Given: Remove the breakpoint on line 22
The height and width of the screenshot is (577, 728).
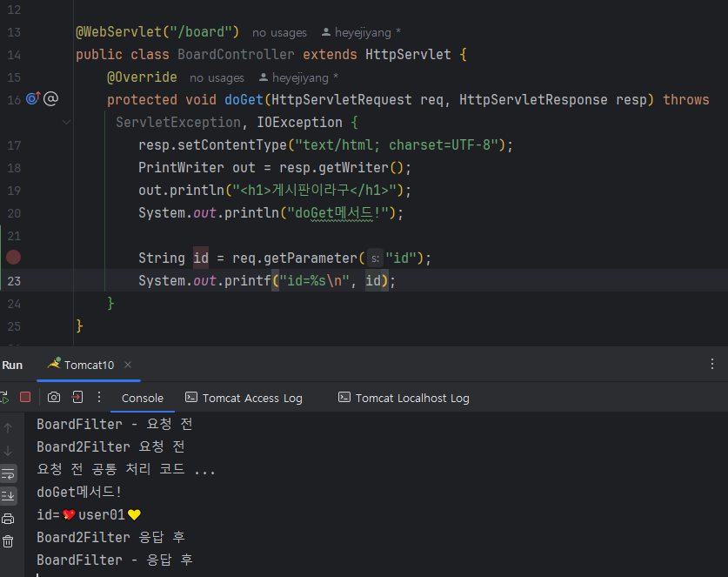Looking at the screenshot, I should pos(13,258).
